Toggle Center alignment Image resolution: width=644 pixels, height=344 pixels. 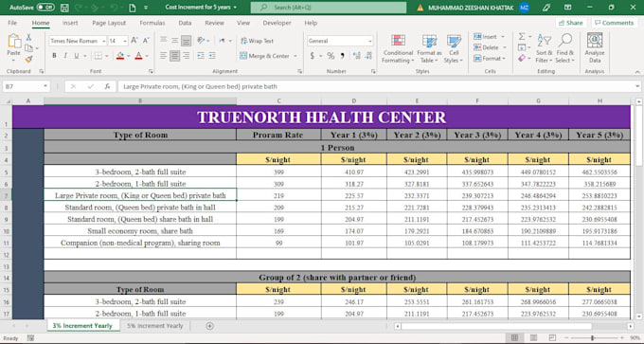(174, 56)
